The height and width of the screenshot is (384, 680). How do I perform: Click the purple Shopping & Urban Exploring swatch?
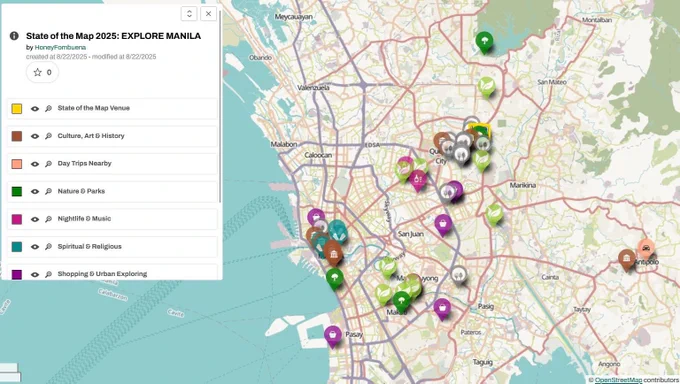pos(17,275)
